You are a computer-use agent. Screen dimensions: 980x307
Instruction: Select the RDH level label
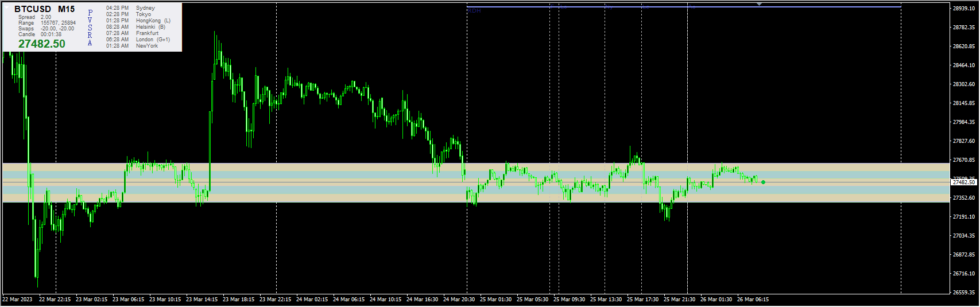click(474, 10)
